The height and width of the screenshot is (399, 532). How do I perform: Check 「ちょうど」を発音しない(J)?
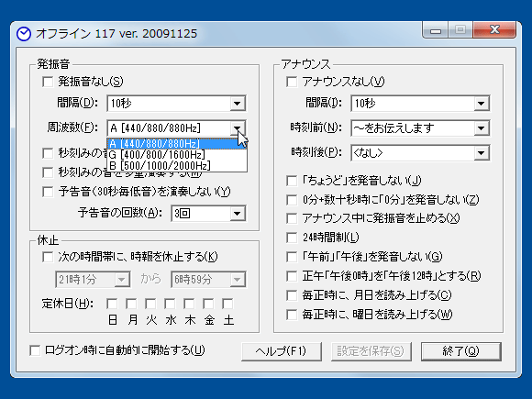tap(292, 181)
